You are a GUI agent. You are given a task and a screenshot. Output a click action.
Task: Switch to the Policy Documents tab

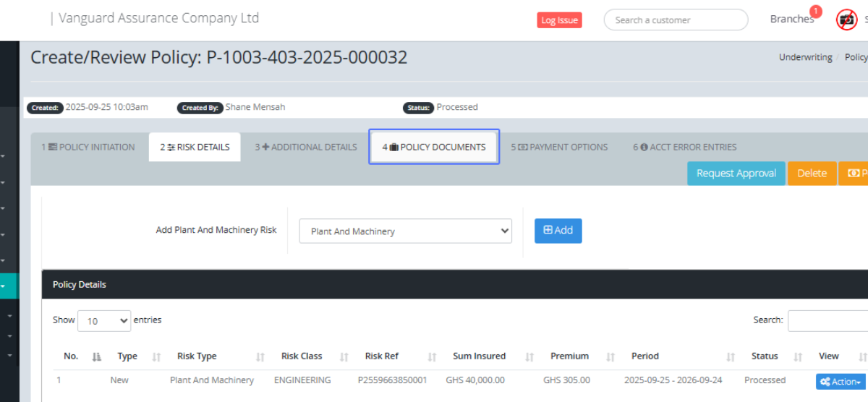tap(434, 147)
